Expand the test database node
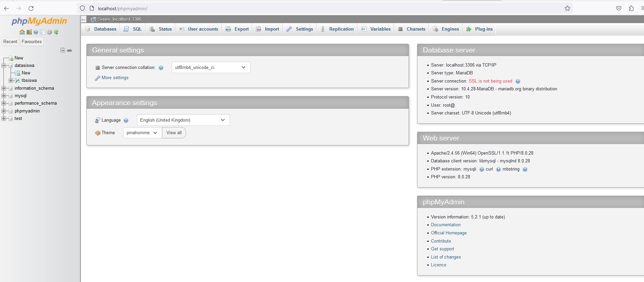Image resolution: width=644 pixels, height=282 pixels. (x=4, y=119)
